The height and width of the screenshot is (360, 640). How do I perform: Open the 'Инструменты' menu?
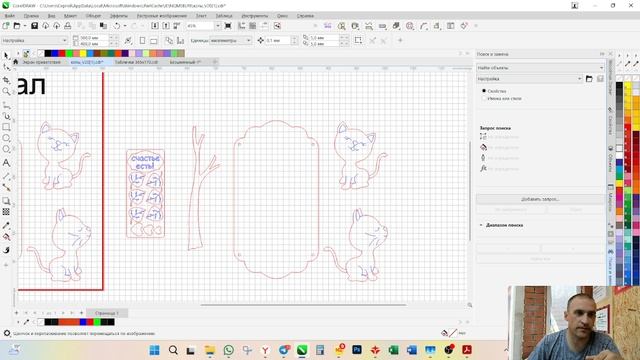click(x=255, y=16)
